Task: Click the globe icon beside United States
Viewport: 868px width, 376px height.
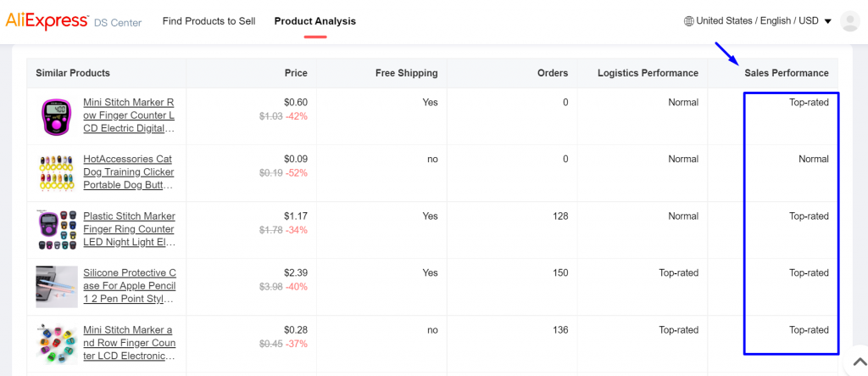Action: (688, 21)
